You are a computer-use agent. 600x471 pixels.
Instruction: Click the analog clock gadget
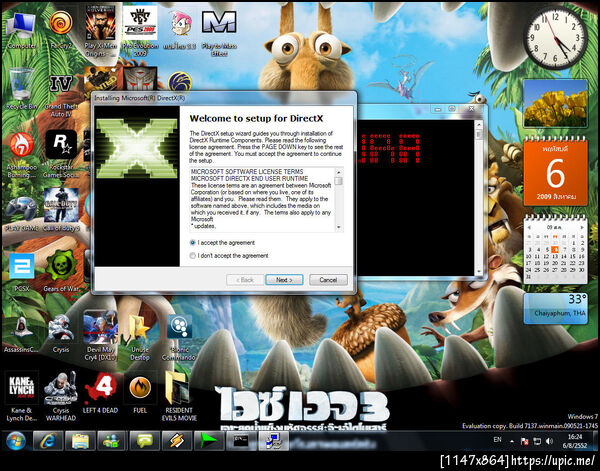click(556, 37)
